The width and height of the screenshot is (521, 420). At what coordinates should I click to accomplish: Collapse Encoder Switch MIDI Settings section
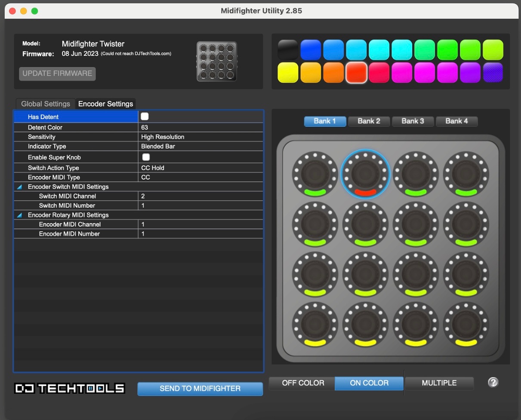tap(20, 187)
